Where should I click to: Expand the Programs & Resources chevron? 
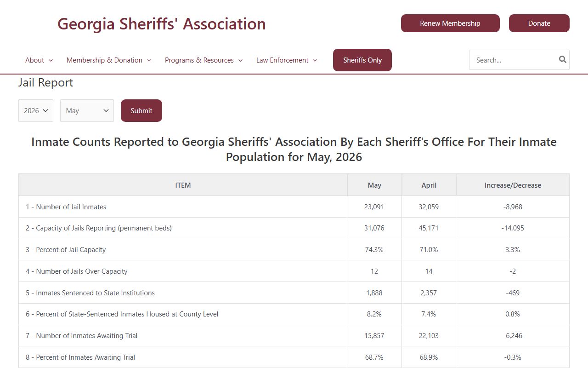(240, 61)
